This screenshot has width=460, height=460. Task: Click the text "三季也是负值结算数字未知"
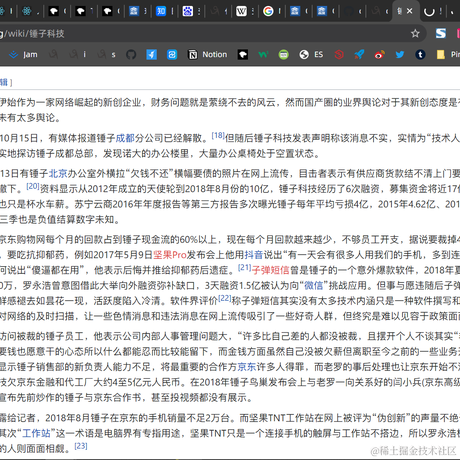(x=56, y=220)
